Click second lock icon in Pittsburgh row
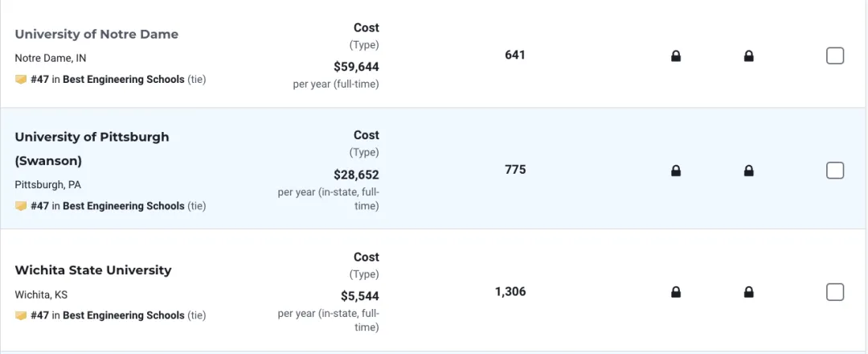Viewport: 868px width, 354px height. 748,171
